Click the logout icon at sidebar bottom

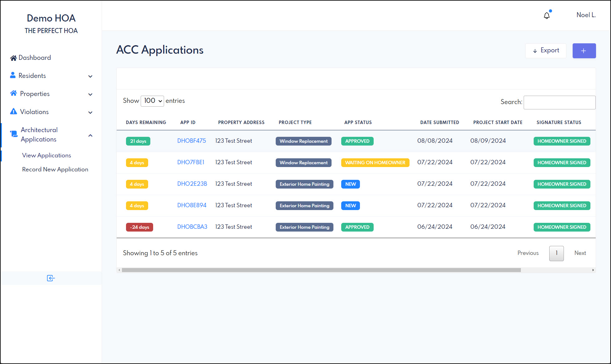click(x=51, y=278)
